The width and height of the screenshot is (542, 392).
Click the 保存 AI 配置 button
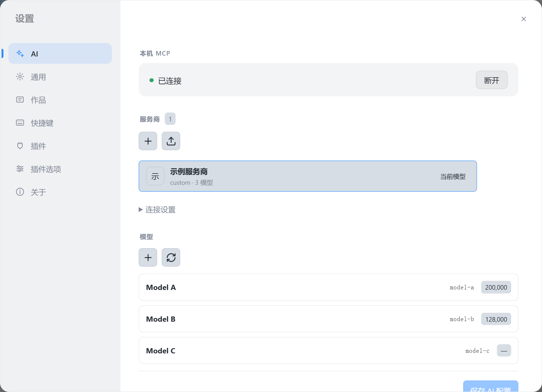pos(490,386)
